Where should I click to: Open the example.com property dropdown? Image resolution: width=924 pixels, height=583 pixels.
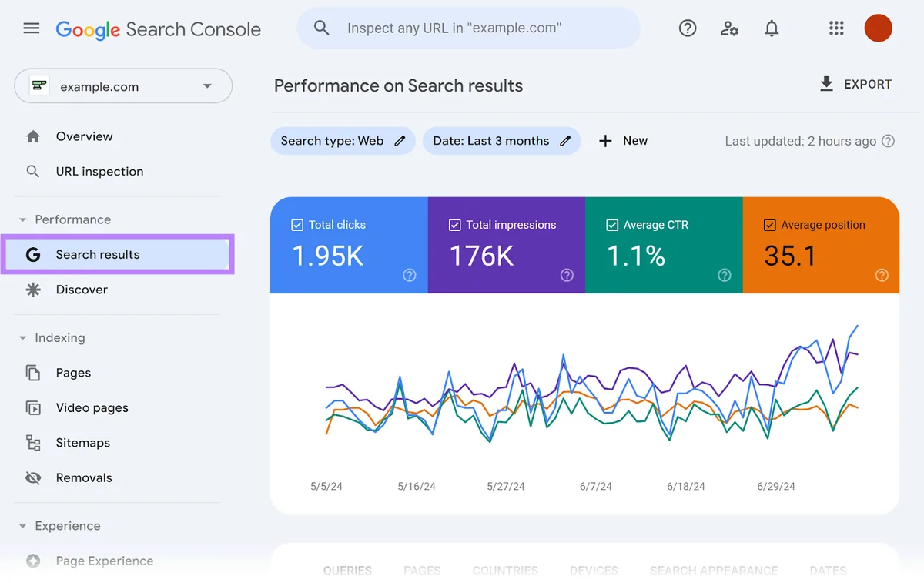(123, 85)
